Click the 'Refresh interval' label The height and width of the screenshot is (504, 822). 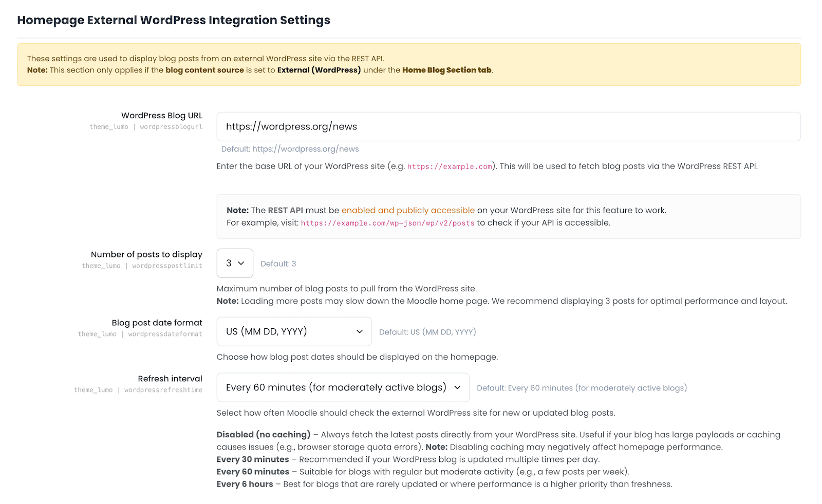click(170, 379)
